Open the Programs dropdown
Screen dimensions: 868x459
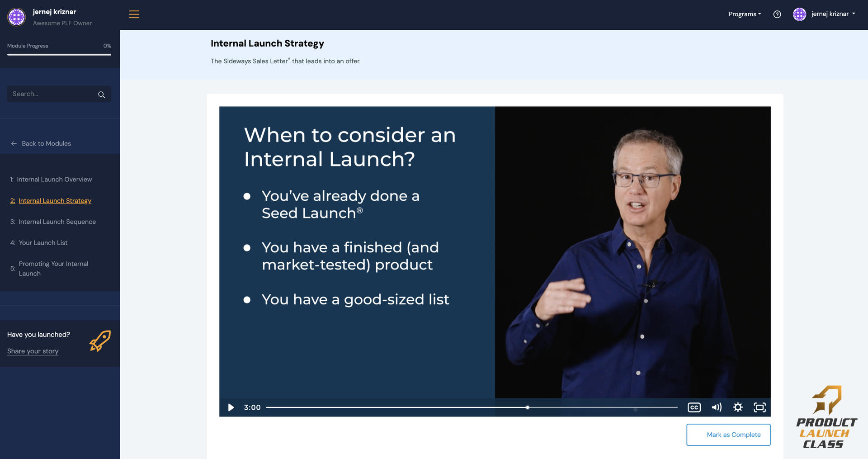744,14
